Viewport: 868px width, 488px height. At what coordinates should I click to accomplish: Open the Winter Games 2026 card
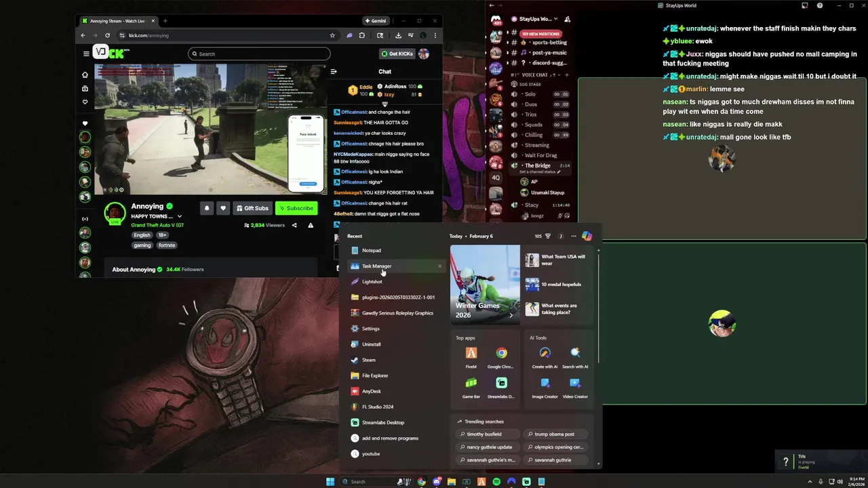[x=485, y=284]
